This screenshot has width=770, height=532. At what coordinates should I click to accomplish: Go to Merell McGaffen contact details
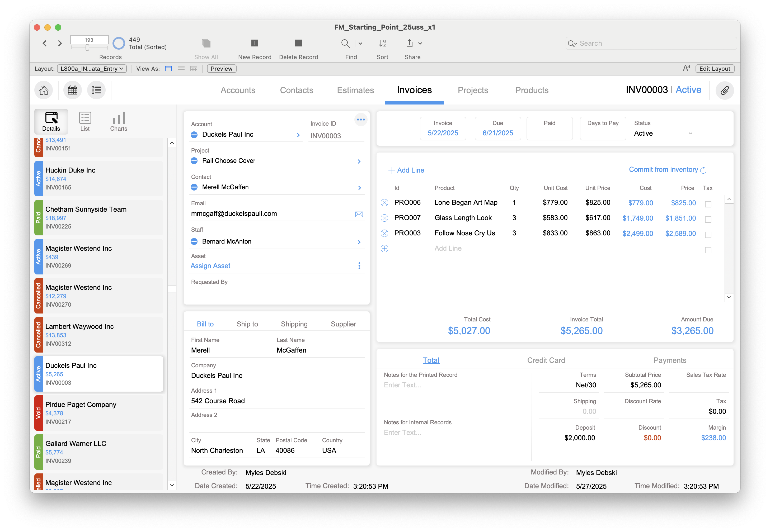[359, 188]
